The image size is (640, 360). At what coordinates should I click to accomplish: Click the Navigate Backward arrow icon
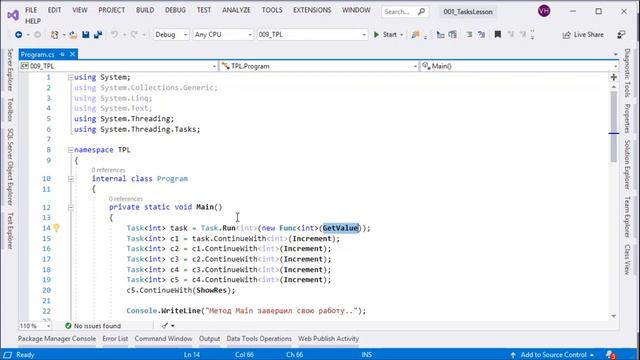(18, 35)
